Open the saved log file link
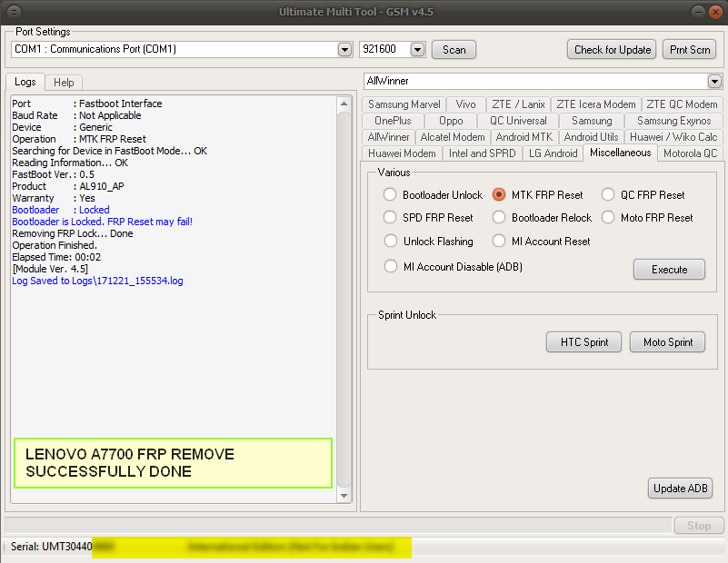Viewport: 728px width, 563px height. tap(96, 281)
